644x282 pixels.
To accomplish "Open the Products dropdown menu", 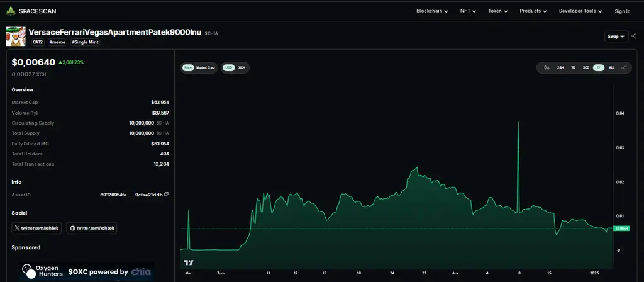I will (x=533, y=11).
